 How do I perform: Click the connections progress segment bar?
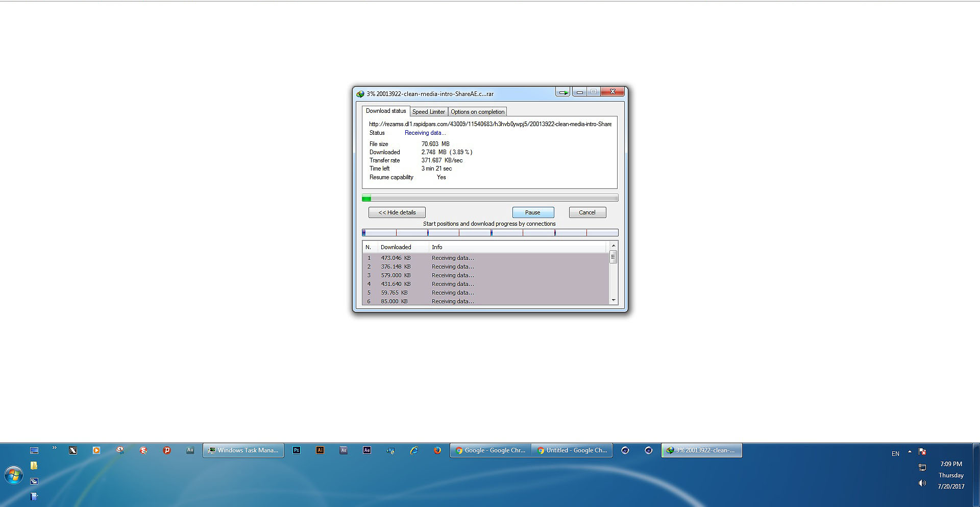tap(490, 233)
